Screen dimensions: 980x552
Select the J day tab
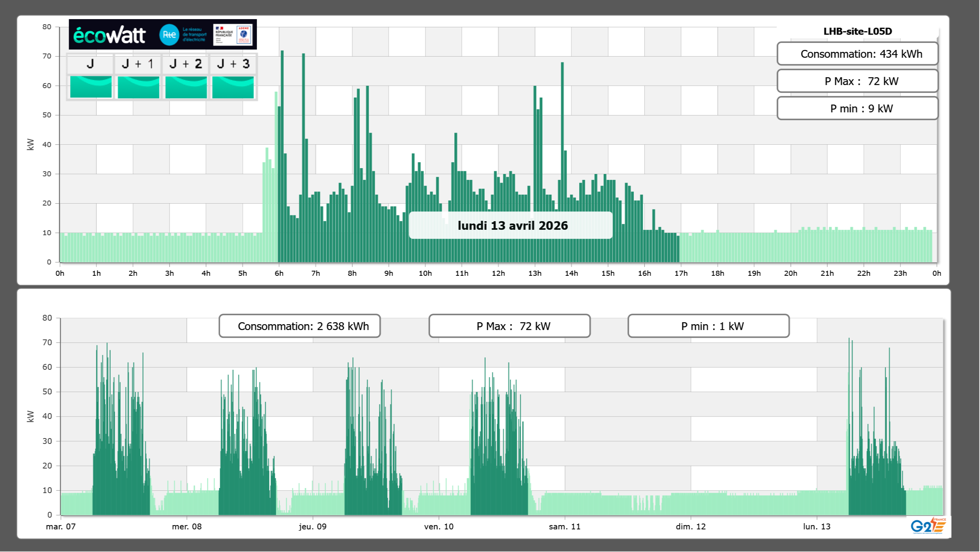(90, 64)
